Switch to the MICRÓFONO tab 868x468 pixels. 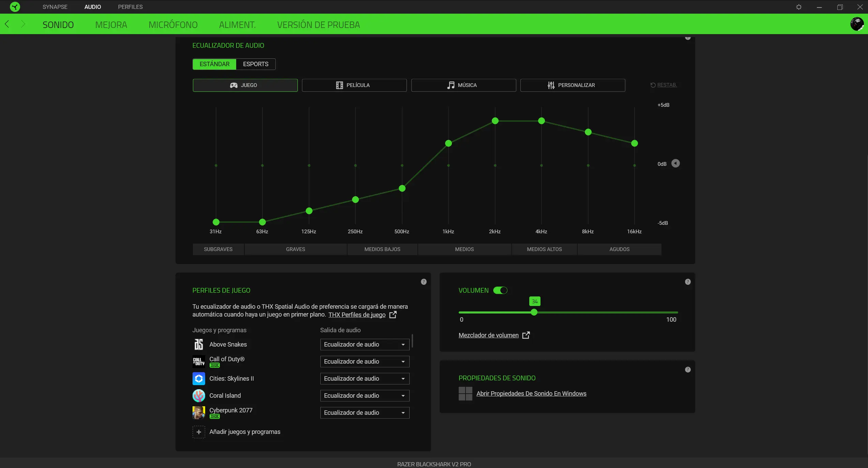[x=173, y=25]
